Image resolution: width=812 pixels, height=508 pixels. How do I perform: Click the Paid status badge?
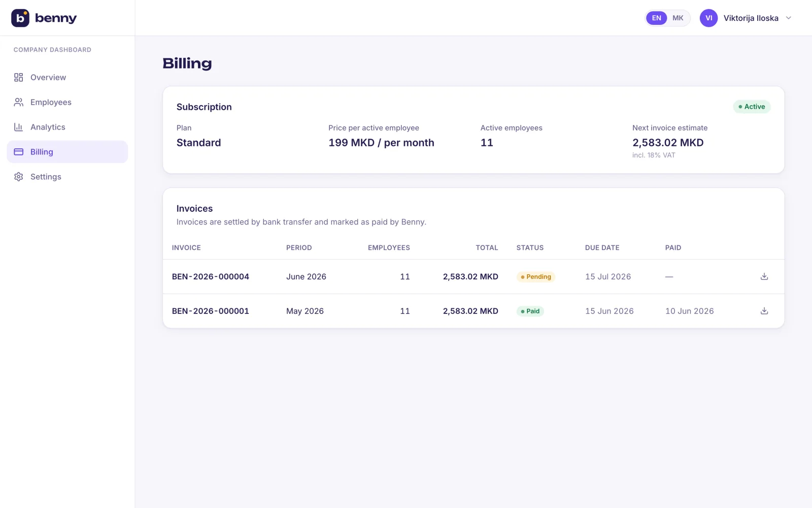(x=530, y=311)
